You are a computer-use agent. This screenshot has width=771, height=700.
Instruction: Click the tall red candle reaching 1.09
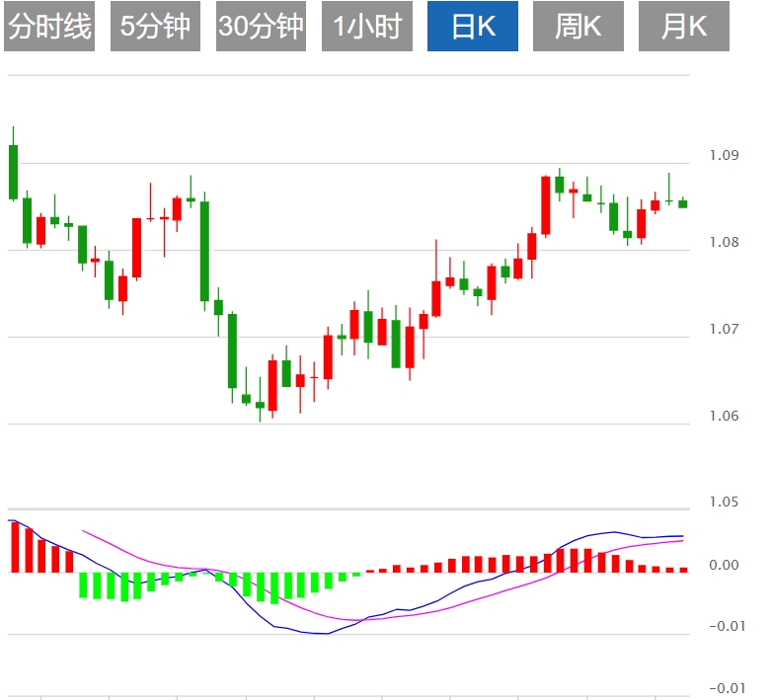click(545, 205)
